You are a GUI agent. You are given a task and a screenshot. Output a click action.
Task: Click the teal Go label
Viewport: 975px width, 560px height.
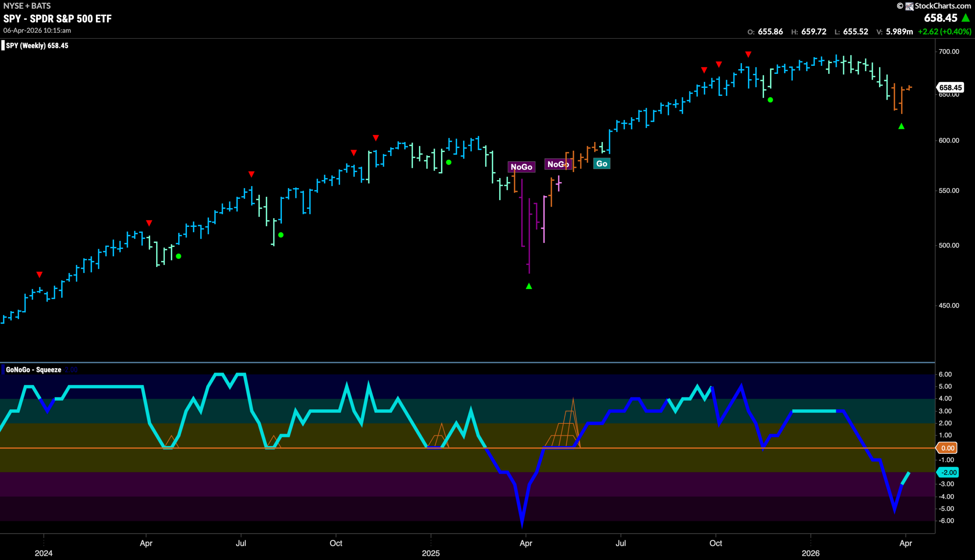coord(602,164)
